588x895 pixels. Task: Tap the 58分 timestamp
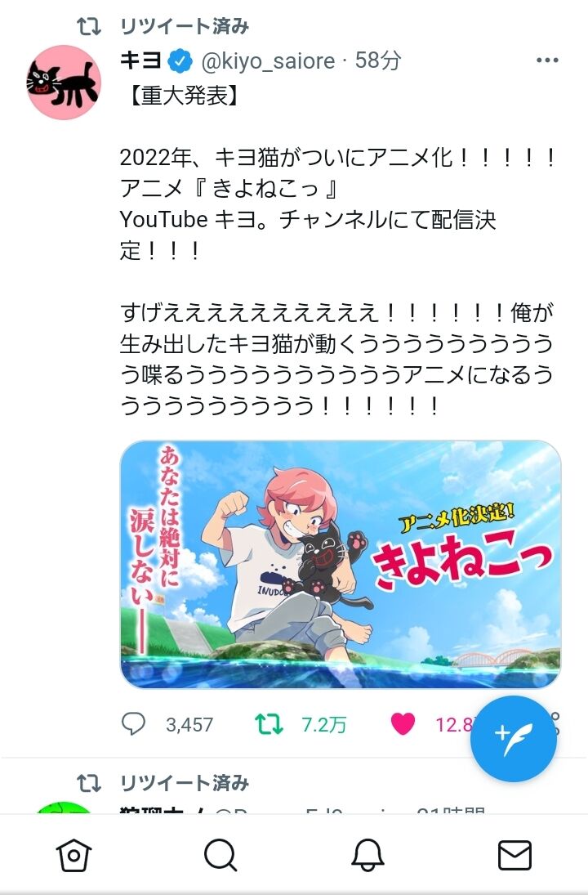tap(378, 60)
